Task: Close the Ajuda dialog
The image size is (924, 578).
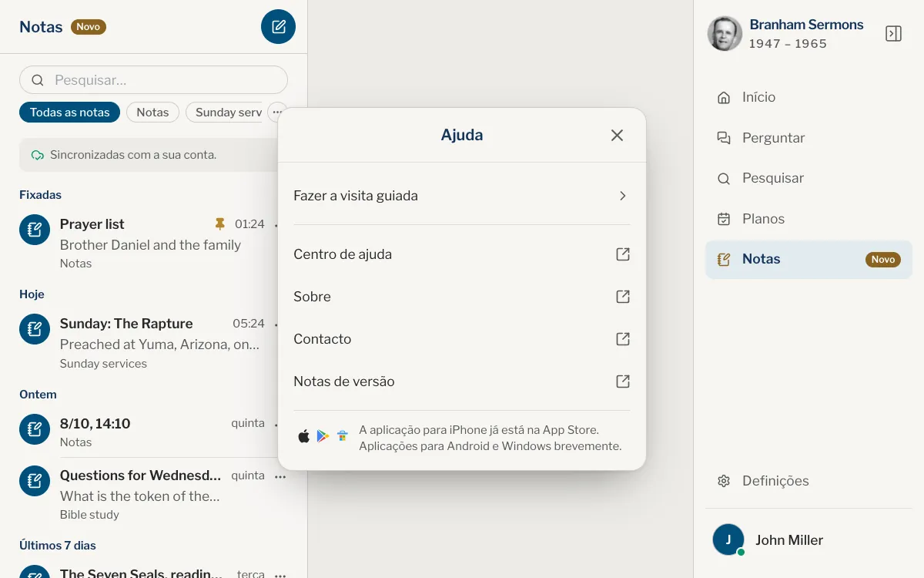Action: [x=617, y=135]
